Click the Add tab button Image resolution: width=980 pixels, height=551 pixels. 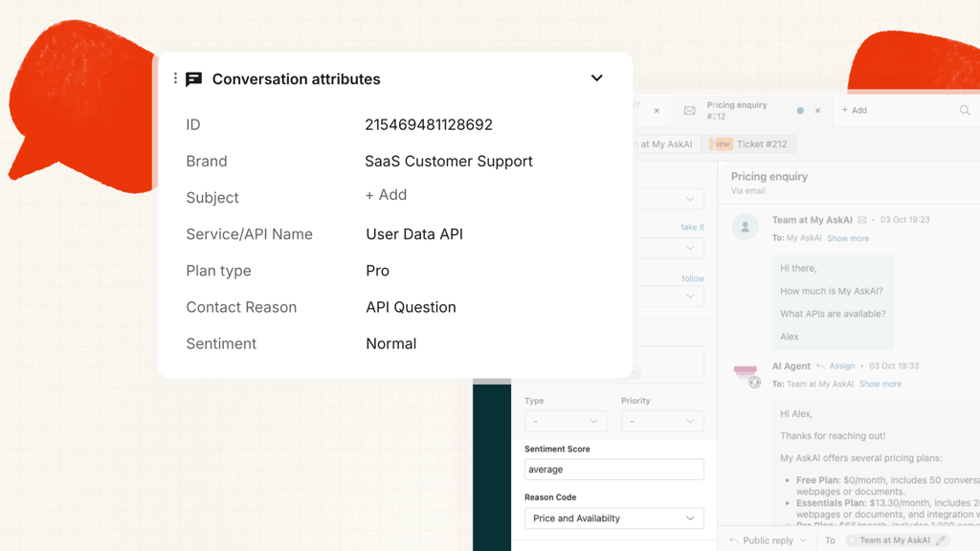coord(855,110)
